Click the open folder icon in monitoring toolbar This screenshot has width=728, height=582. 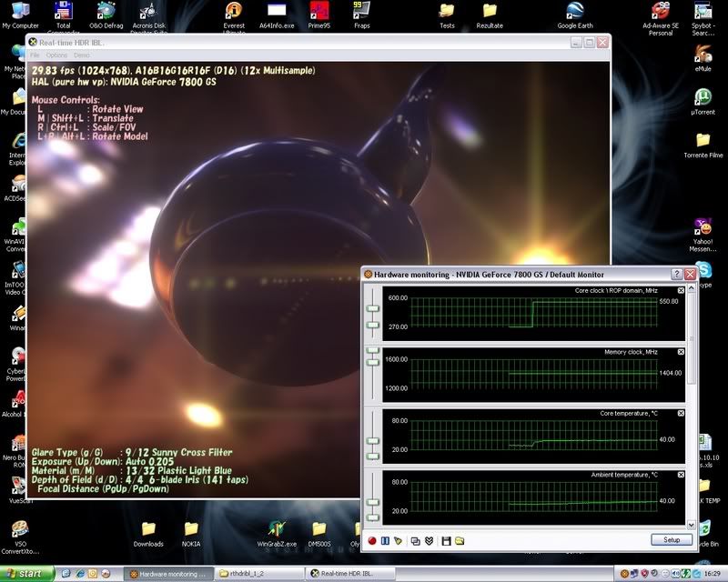tap(460, 540)
